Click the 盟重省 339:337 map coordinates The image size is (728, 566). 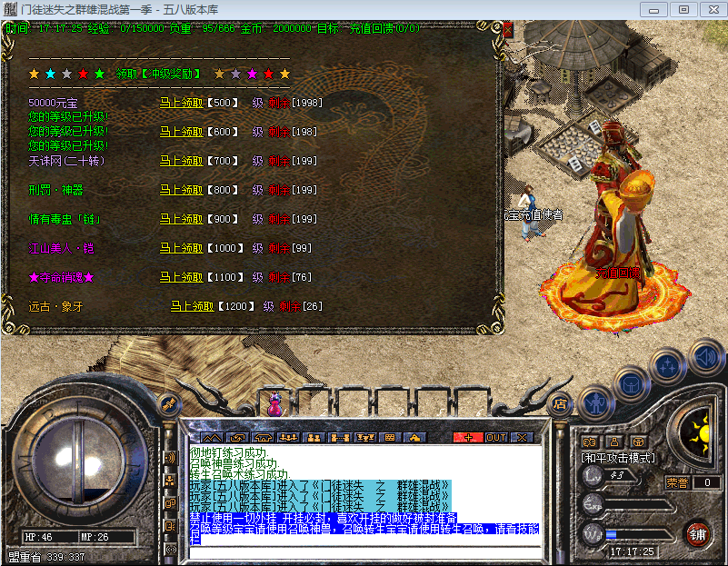coord(46,557)
